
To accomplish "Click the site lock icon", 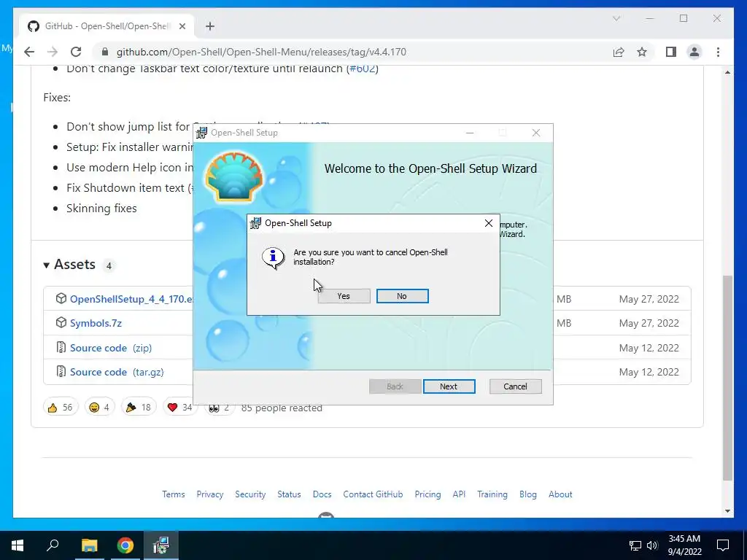I will pyautogui.click(x=105, y=52).
